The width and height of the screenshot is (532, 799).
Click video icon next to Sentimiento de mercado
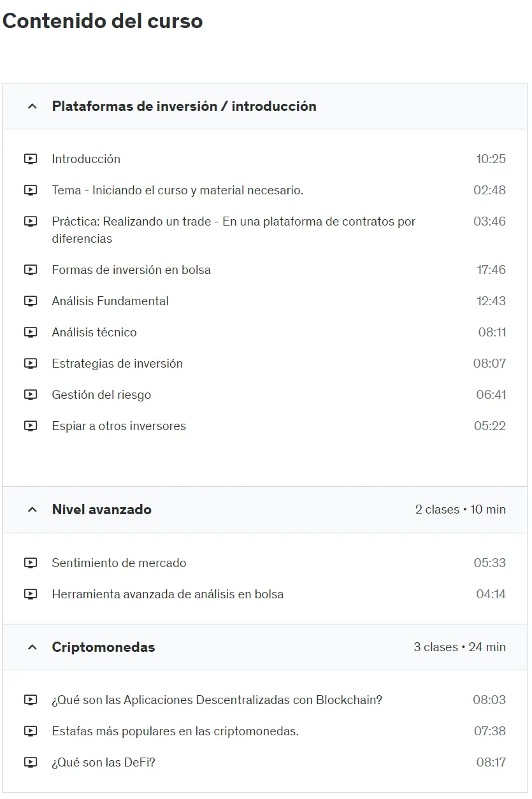tap(31, 563)
